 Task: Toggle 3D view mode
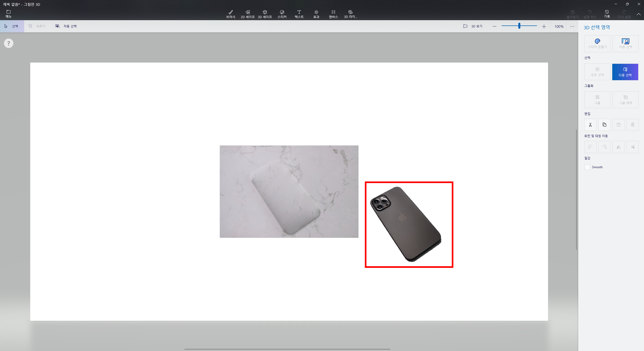click(473, 26)
